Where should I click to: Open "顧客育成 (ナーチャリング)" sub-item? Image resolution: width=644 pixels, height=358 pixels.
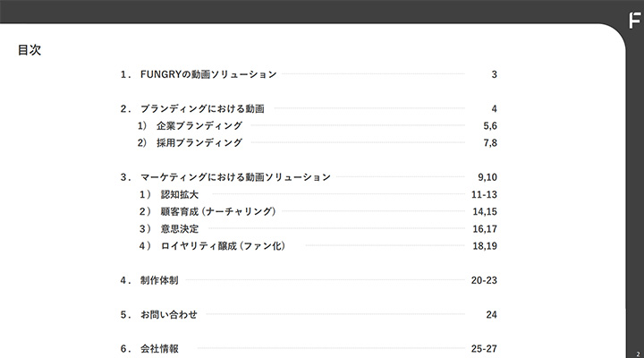coord(217,212)
